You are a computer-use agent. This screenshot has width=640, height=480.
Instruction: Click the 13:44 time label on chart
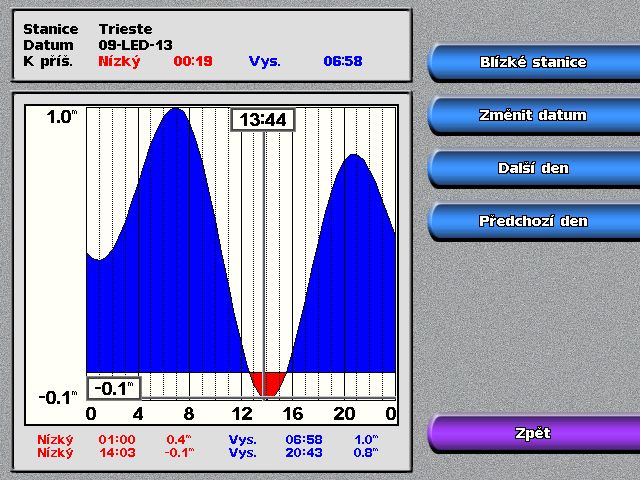click(263, 120)
